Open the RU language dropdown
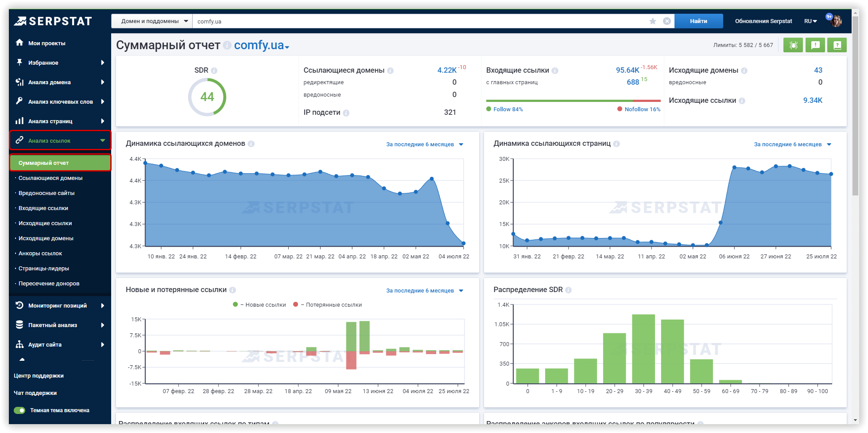The image size is (868, 433). click(x=810, y=21)
